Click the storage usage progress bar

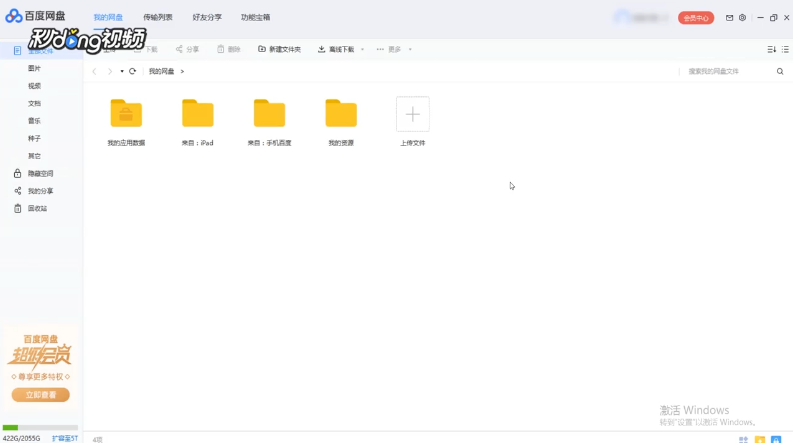click(40, 427)
